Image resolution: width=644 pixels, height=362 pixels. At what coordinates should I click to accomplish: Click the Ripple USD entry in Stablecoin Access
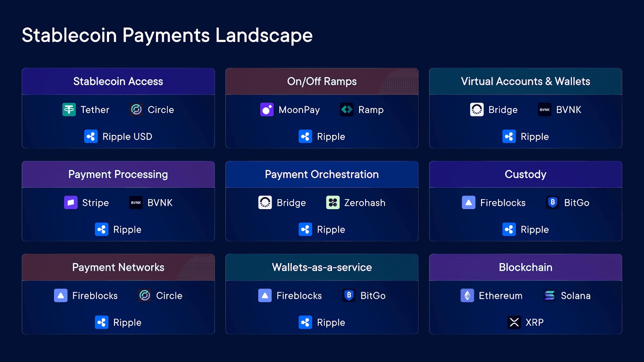point(118,136)
